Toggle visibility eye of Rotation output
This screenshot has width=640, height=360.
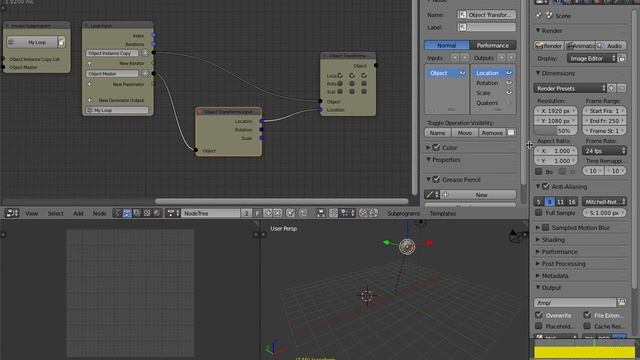509,83
